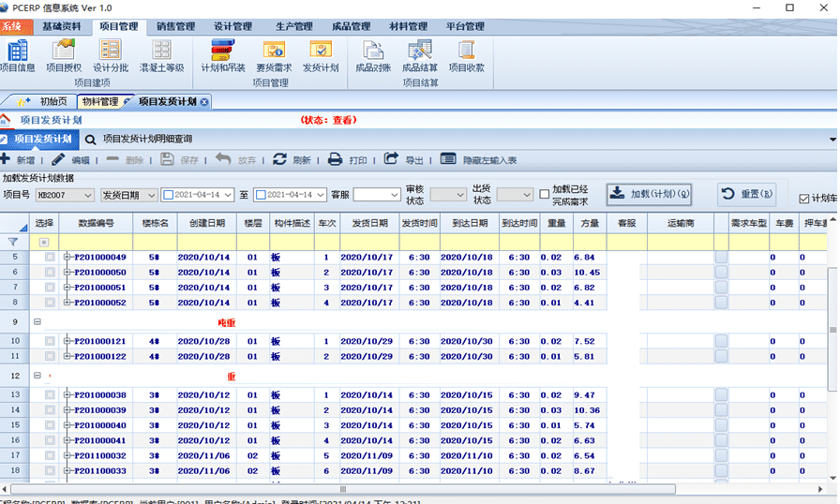Open the 生产管理 ribbon tab
The height and width of the screenshot is (504, 840).
[x=294, y=26]
